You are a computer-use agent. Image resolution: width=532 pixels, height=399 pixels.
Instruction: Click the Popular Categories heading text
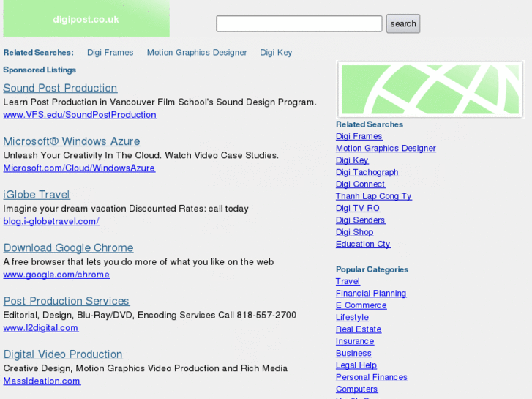point(372,269)
